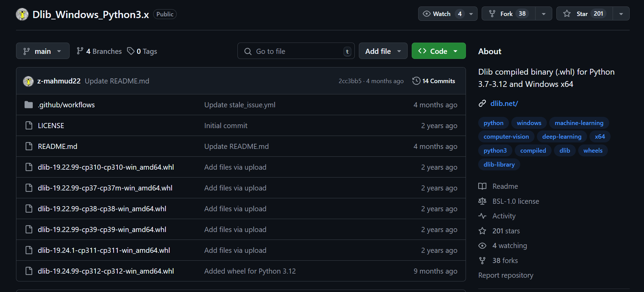Open the main branch selector
Screen dimensions: 644x292
(x=43, y=51)
